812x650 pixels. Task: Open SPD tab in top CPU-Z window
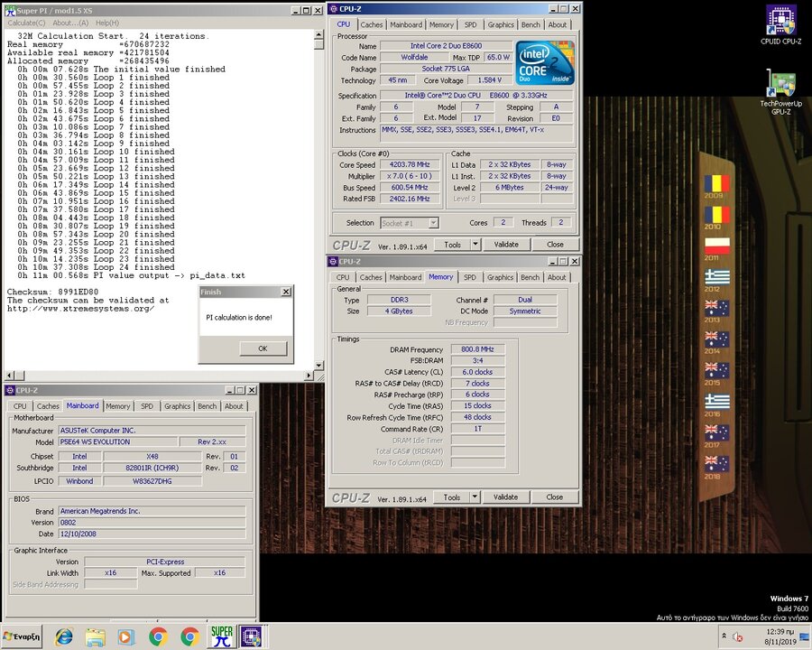[x=470, y=24]
